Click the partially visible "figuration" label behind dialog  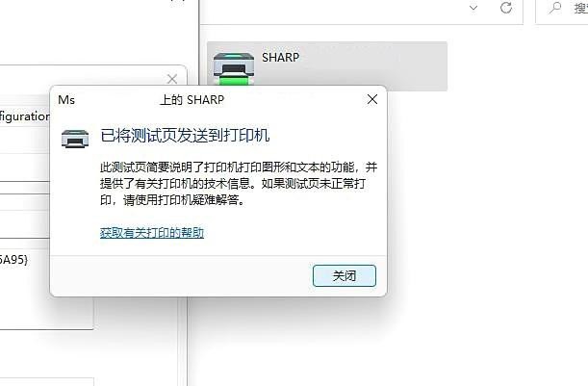click(x=24, y=116)
